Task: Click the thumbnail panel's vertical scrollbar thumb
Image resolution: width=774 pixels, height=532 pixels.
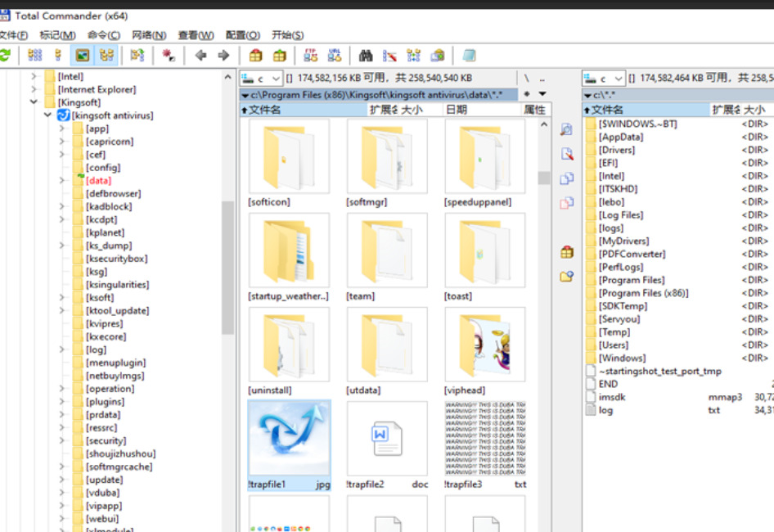Action: point(544,178)
